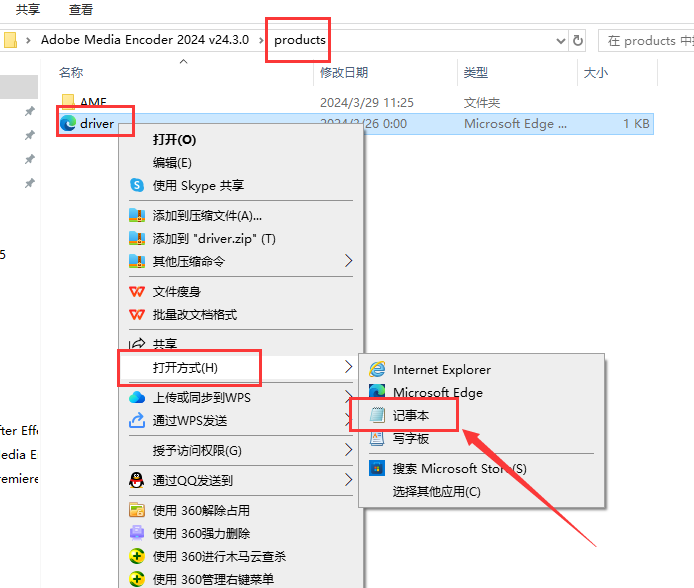Expand breadcrumb chevron before Adobe Media Encoder
This screenshot has width=694, height=588.
[x=28, y=40]
